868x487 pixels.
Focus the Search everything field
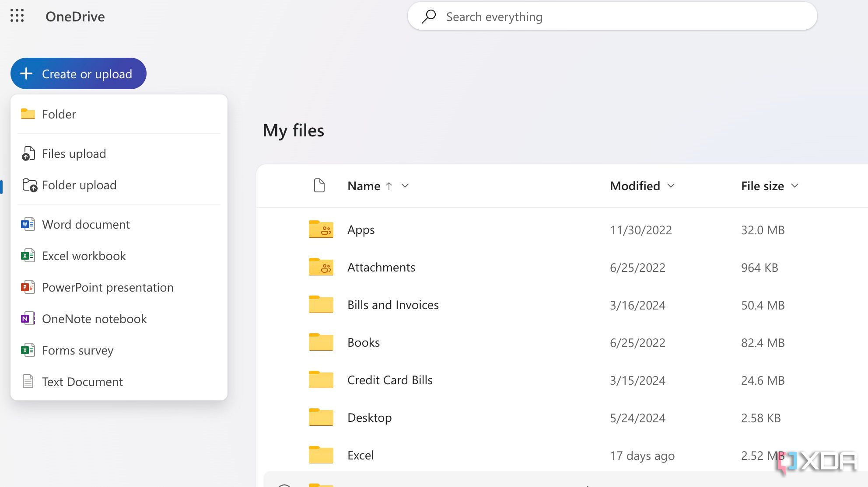[612, 16]
